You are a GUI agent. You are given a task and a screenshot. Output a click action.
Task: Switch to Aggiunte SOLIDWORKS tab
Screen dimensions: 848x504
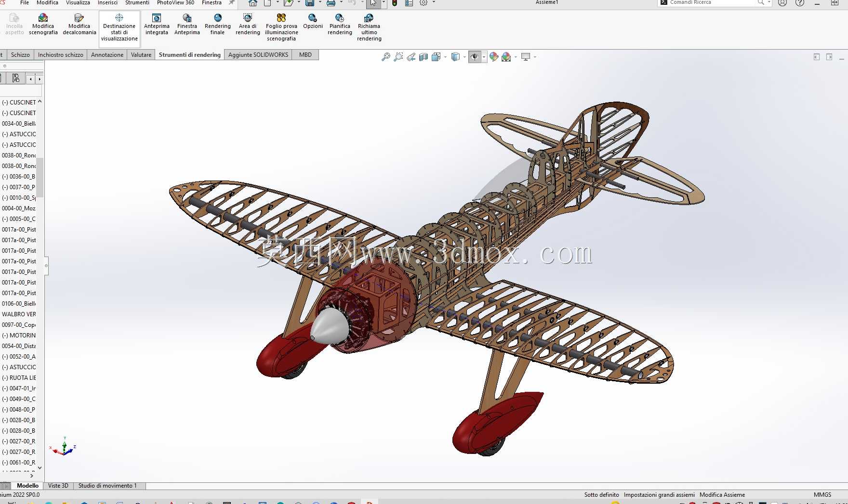click(258, 55)
